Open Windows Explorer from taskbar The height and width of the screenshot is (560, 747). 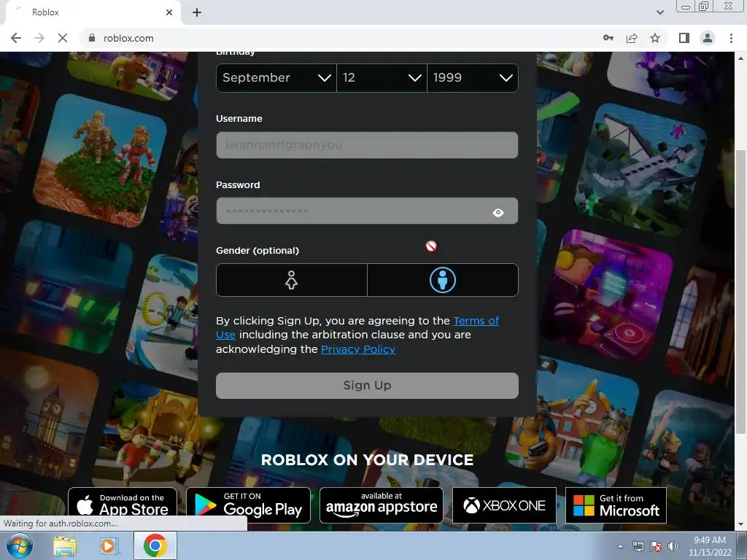[x=65, y=546]
